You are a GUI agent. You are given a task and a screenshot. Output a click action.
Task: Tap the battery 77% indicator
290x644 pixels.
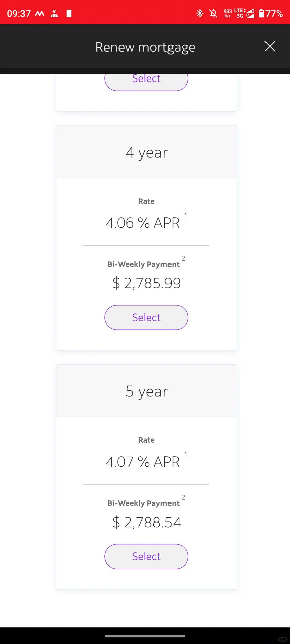[271, 13]
